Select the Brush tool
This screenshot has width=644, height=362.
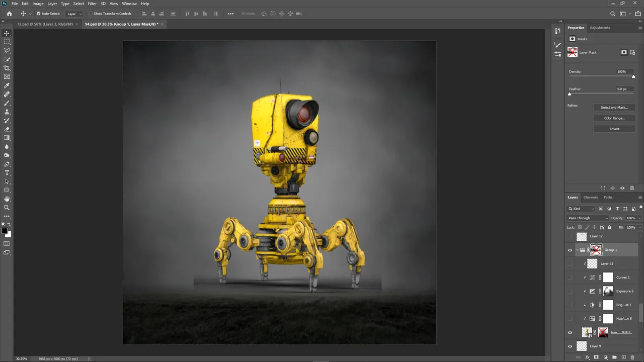pyautogui.click(x=7, y=103)
